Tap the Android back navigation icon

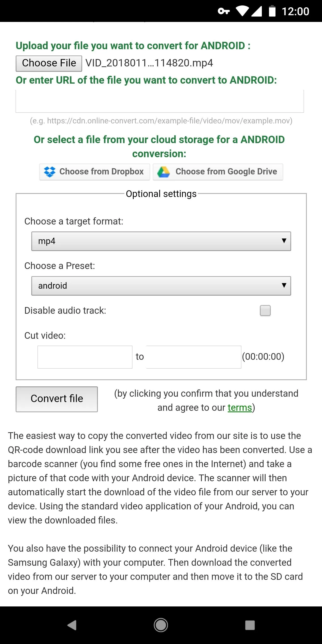tap(72, 625)
